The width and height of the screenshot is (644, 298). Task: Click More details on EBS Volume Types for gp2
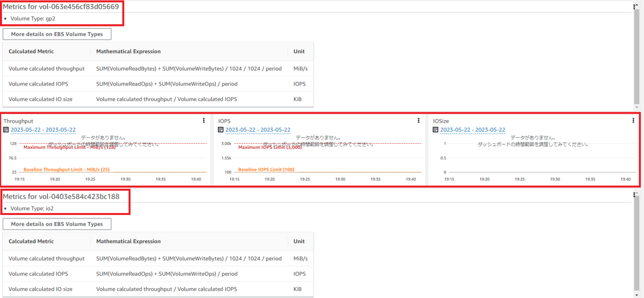pos(57,34)
